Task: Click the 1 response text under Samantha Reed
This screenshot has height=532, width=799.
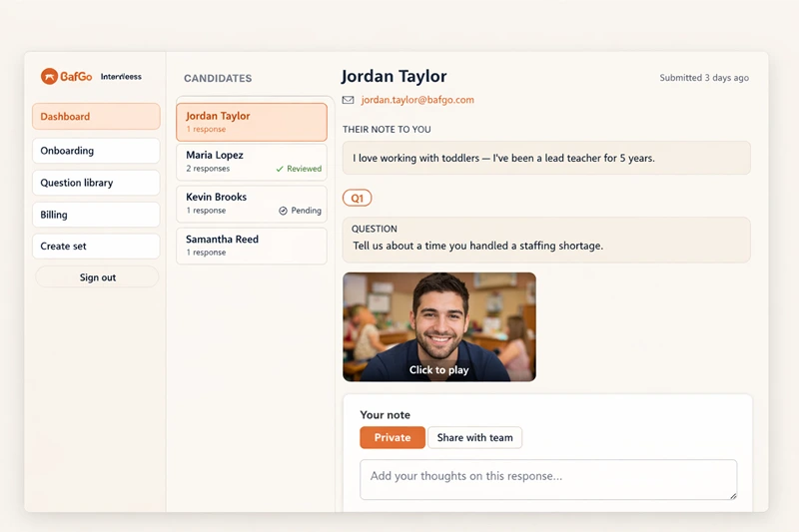Action: [x=206, y=253]
